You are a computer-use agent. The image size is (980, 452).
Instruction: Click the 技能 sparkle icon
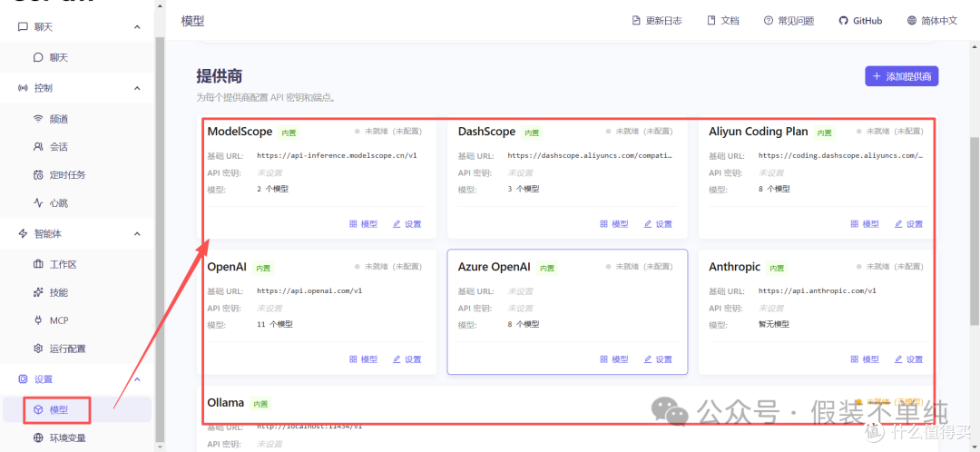[37, 292]
